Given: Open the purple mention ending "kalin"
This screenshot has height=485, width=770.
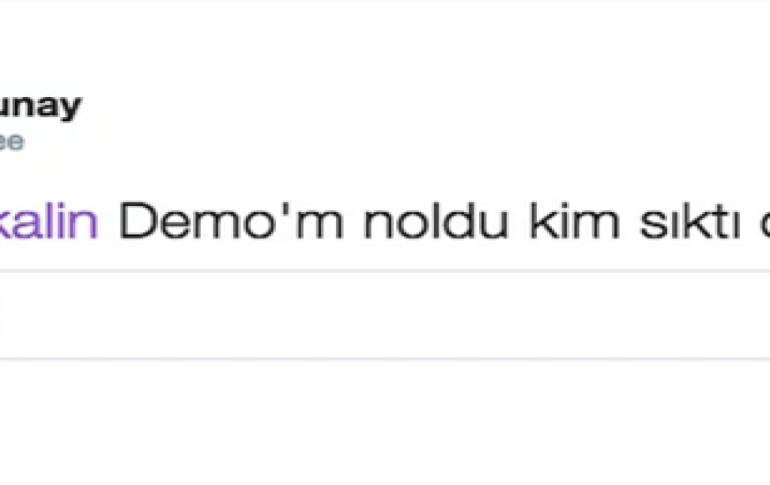Looking at the screenshot, I should pyautogui.click(x=49, y=221).
